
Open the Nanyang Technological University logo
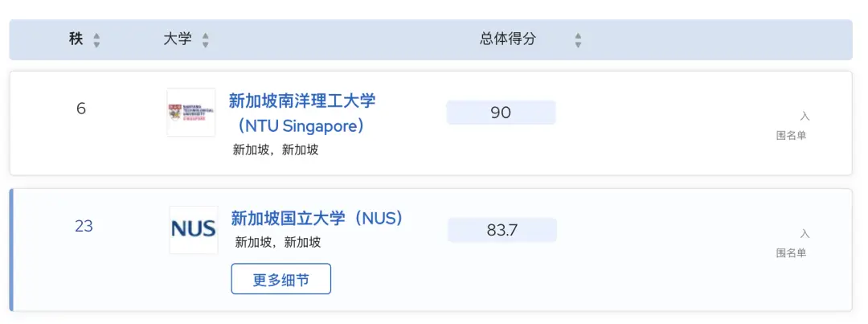pyautogui.click(x=191, y=113)
